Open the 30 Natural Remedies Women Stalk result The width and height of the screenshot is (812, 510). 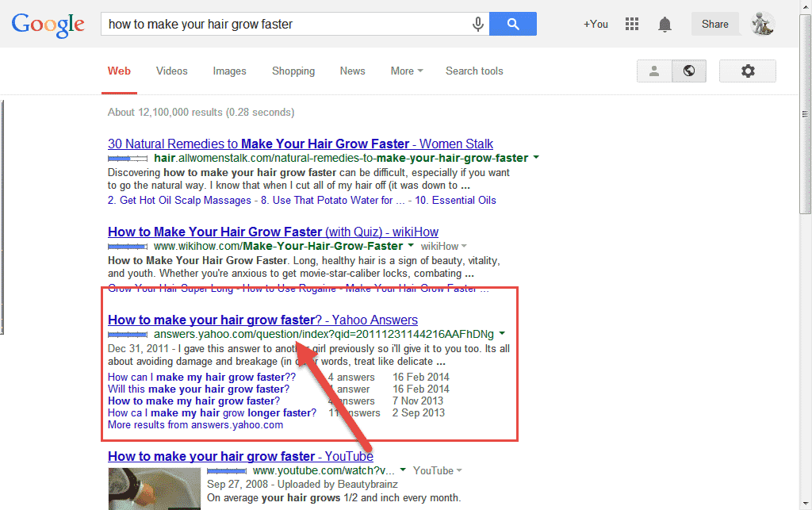coord(301,144)
